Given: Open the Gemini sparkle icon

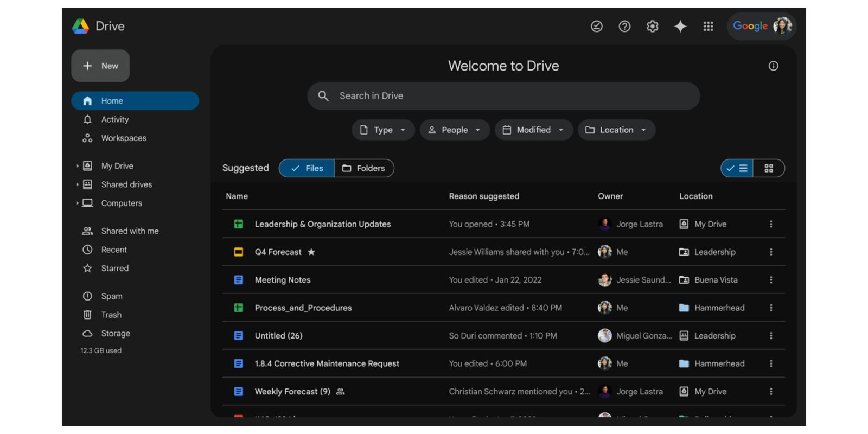Looking at the screenshot, I should pos(680,26).
